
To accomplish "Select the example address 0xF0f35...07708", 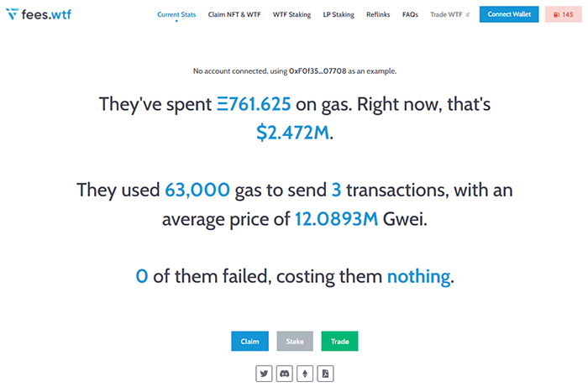I will click(x=318, y=71).
